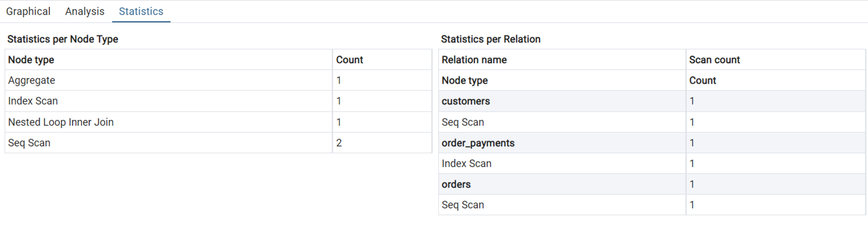Click the Count header in the left table
Screen dimensions: 868x225
(349, 60)
